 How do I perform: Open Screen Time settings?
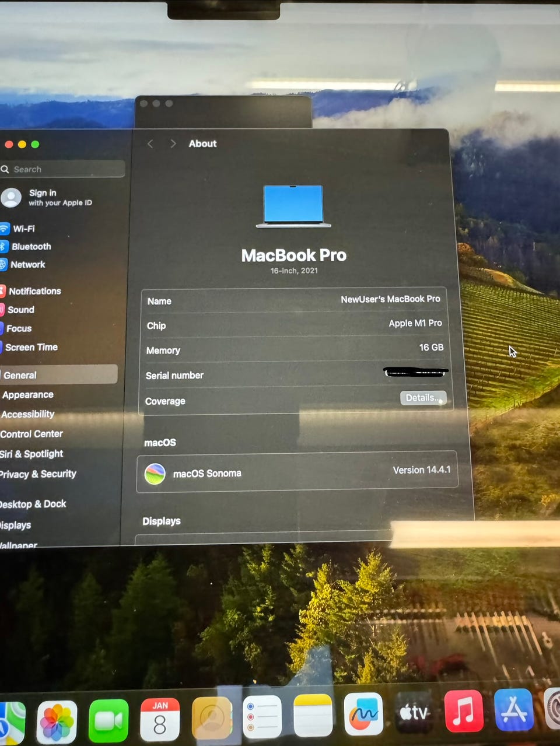click(x=31, y=347)
